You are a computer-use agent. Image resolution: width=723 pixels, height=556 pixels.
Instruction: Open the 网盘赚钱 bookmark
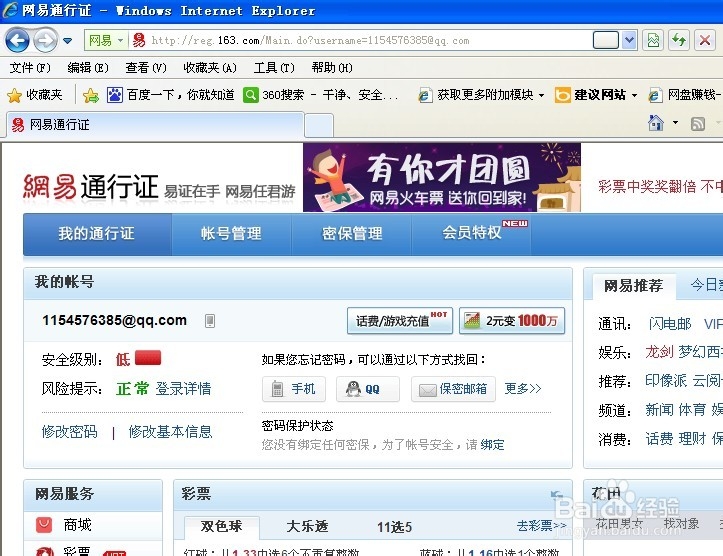(x=684, y=95)
